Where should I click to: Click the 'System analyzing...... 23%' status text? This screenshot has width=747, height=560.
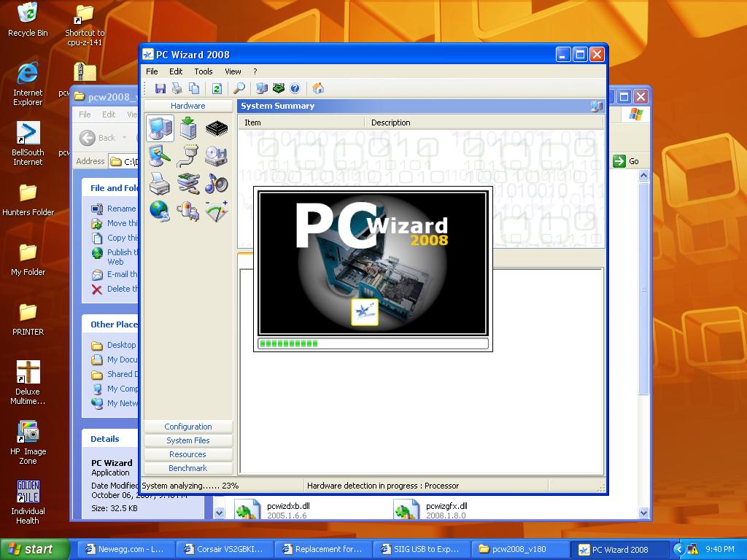click(x=190, y=486)
